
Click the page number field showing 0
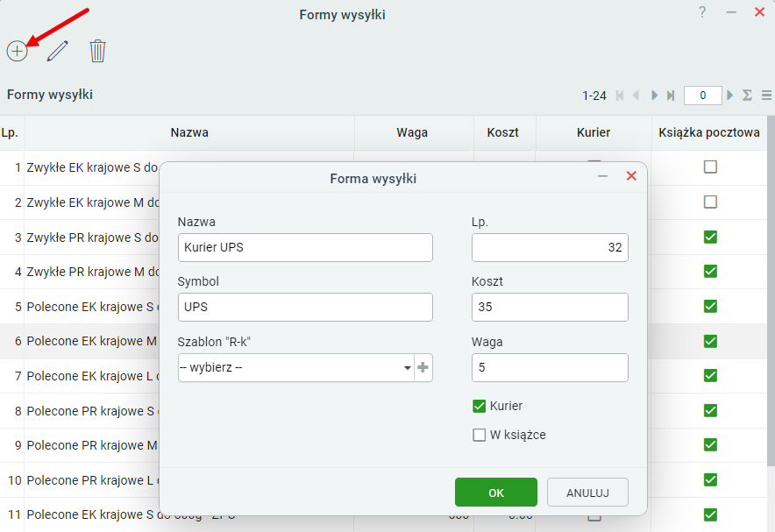702,96
